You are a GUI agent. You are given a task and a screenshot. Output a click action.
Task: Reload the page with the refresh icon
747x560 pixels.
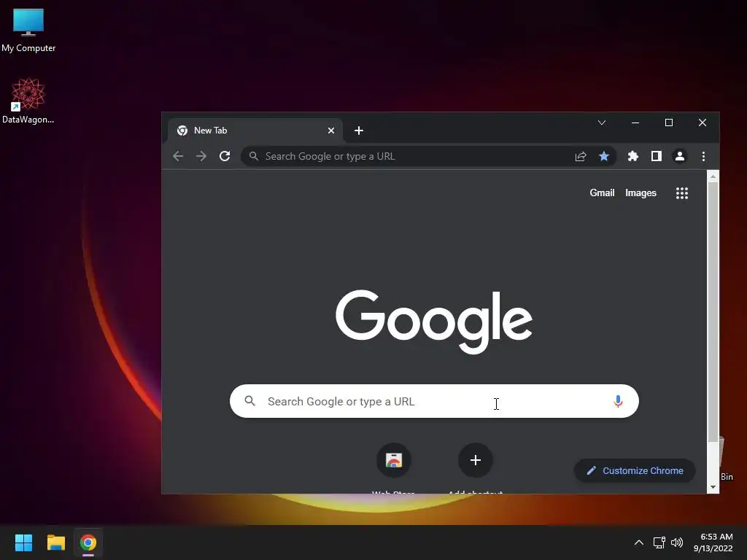225,156
